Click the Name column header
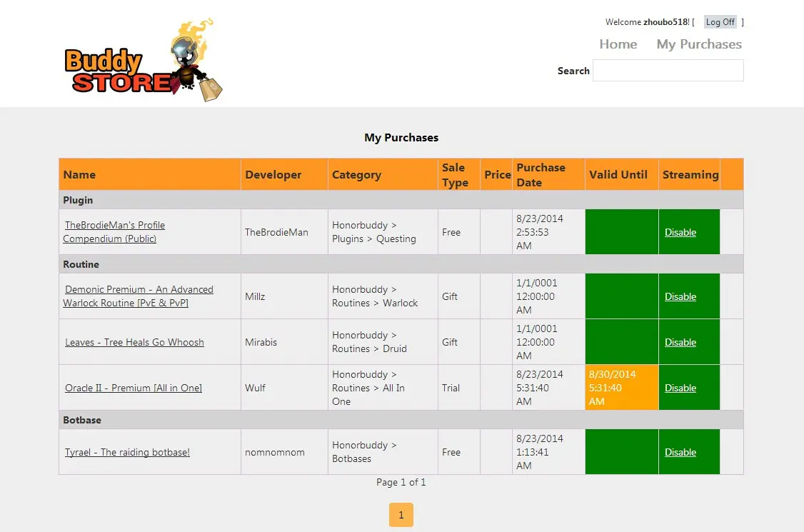The height and width of the screenshot is (532, 804). tap(79, 175)
